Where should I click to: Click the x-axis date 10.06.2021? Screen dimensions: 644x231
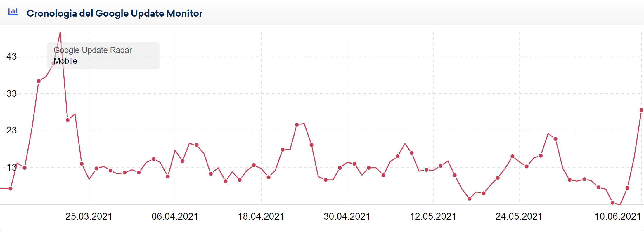[618, 216]
